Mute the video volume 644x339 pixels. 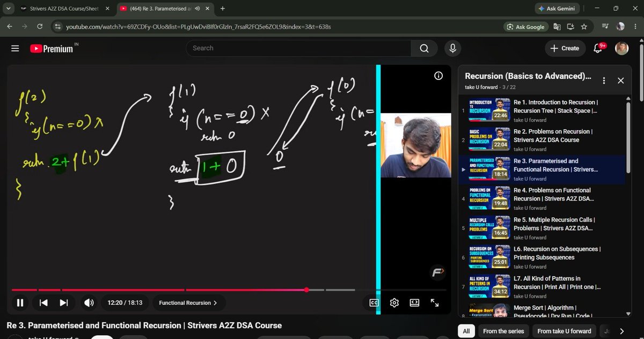[x=89, y=303]
